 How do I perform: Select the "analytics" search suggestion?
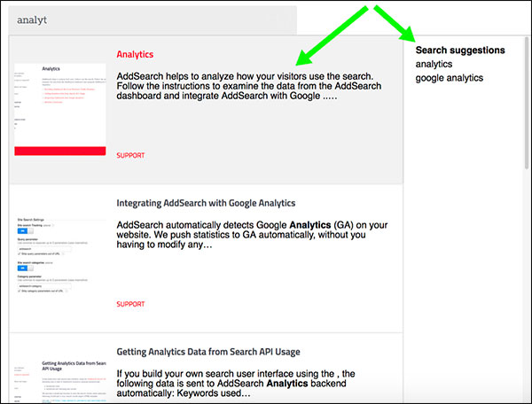tap(434, 64)
